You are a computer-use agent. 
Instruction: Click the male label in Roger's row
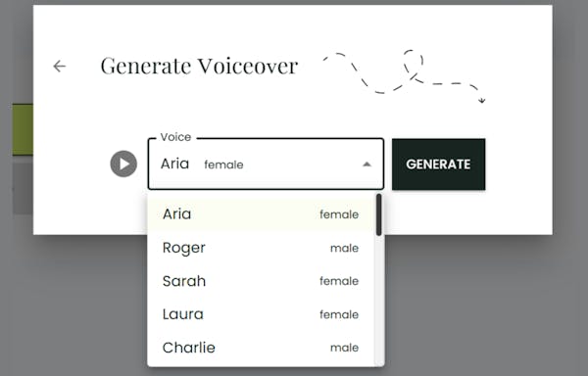pos(344,248)
